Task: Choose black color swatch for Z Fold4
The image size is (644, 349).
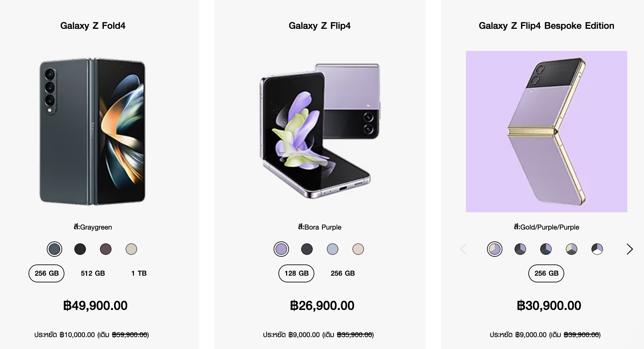Action: 80,249
